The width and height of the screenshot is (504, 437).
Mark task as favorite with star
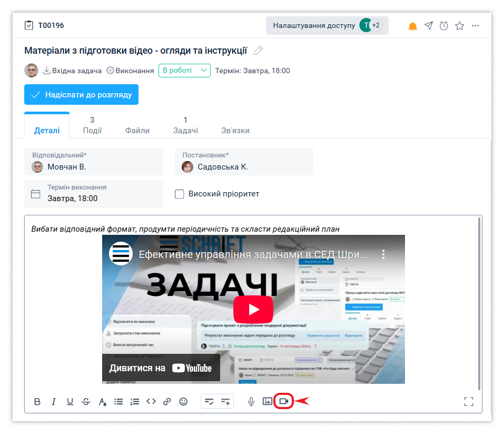click(x=459, y=26)
